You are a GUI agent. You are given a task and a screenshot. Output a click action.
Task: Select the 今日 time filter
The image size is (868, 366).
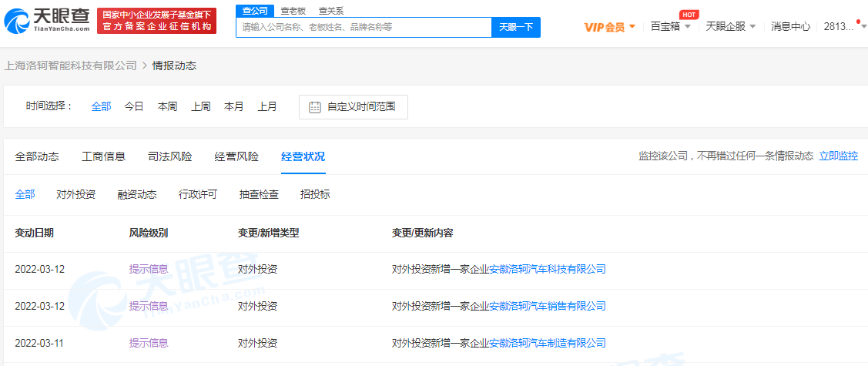click(x=134, y=106)
